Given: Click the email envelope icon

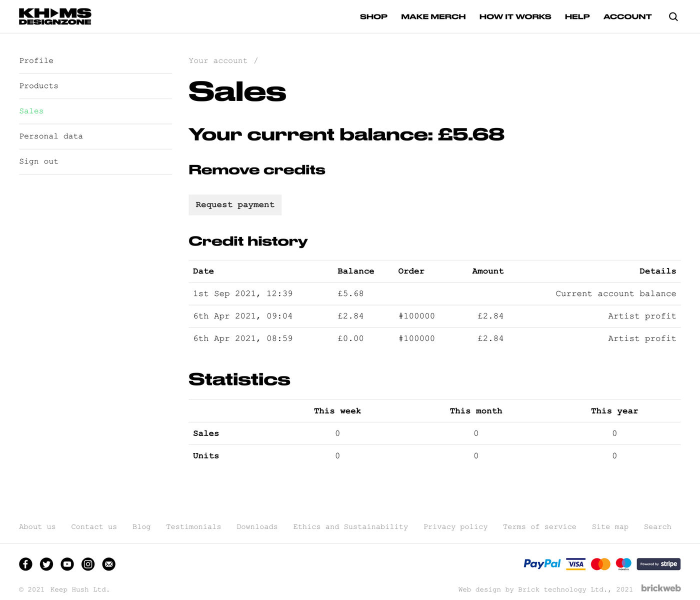Looking at the screenshot, I should 108,564.
